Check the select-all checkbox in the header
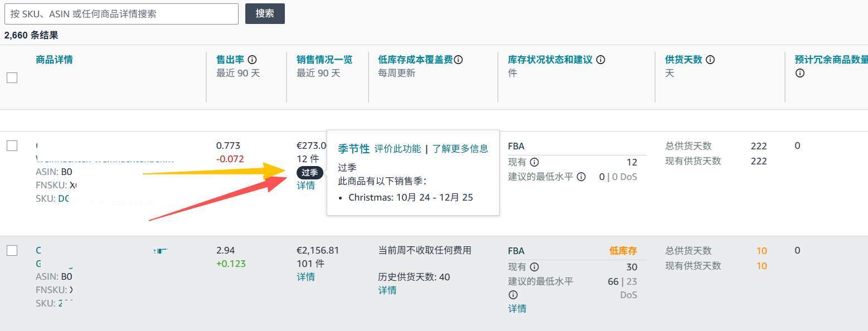The width and height of the screenshot is (868, 331). (12, 78)
